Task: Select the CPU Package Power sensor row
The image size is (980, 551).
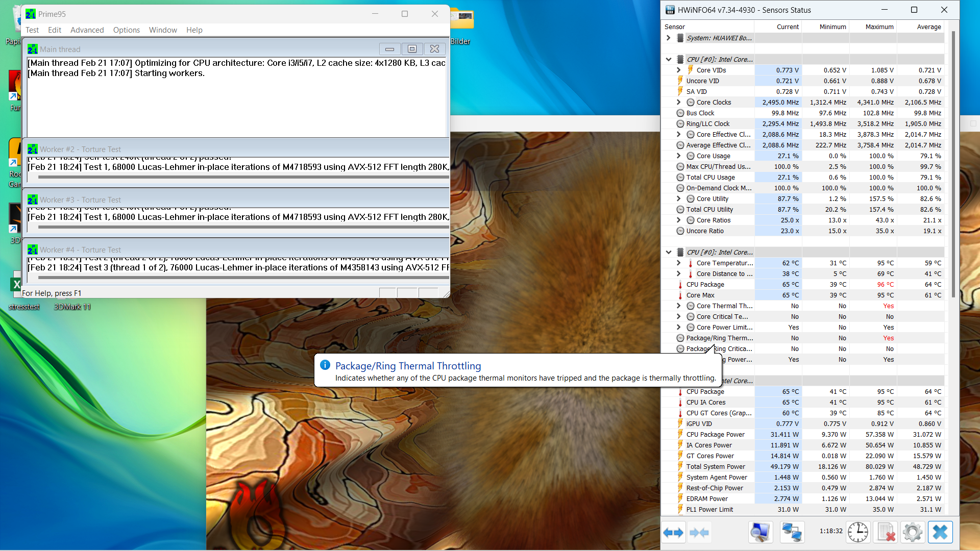Action: pyautogui.click(x=715, y=435)
